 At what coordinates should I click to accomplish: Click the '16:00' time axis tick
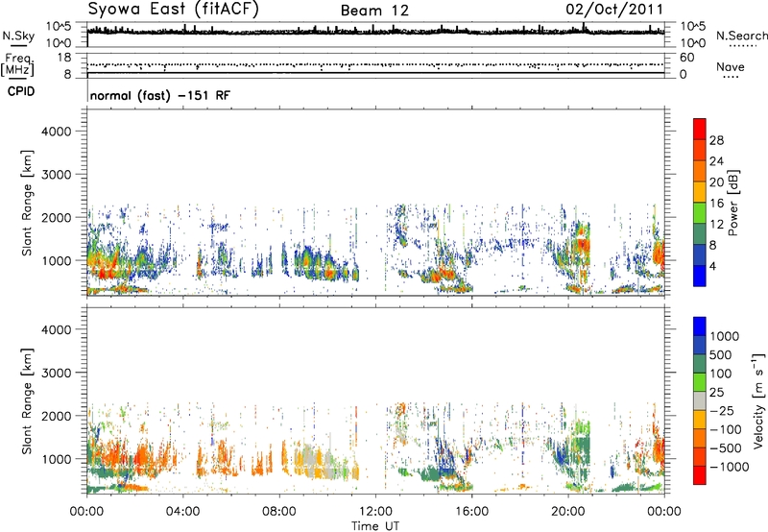pyautogui.click(x=471, y=512)
